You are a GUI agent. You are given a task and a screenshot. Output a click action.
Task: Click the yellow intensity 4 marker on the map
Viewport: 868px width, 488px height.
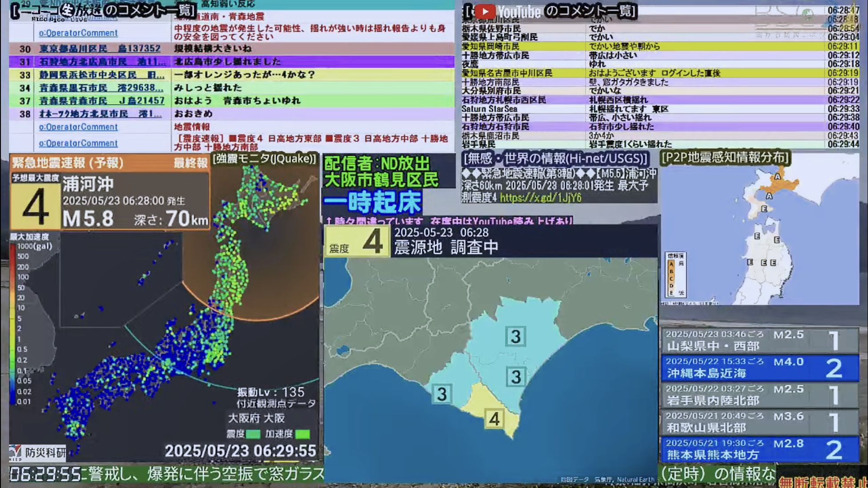[494, 419]
